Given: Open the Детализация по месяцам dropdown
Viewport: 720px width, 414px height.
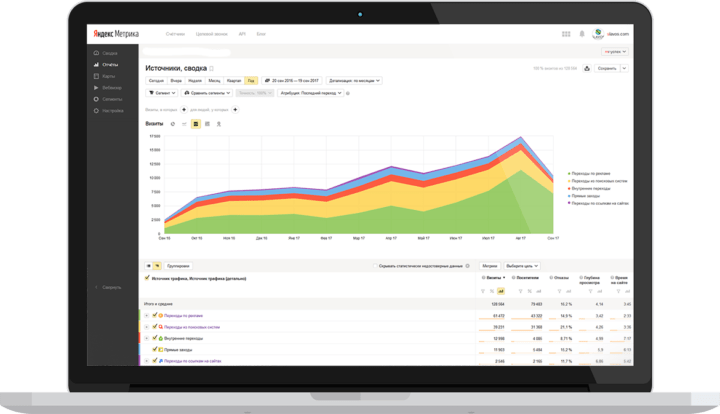Looking at the screenshot, I should pos(354,81).
